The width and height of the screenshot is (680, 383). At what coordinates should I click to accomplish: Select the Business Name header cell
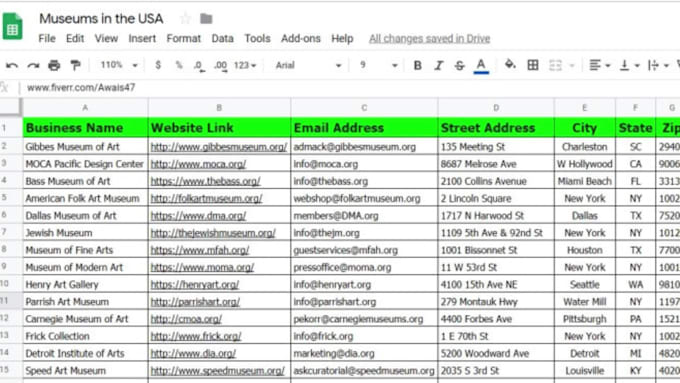[x=85, y=128]
